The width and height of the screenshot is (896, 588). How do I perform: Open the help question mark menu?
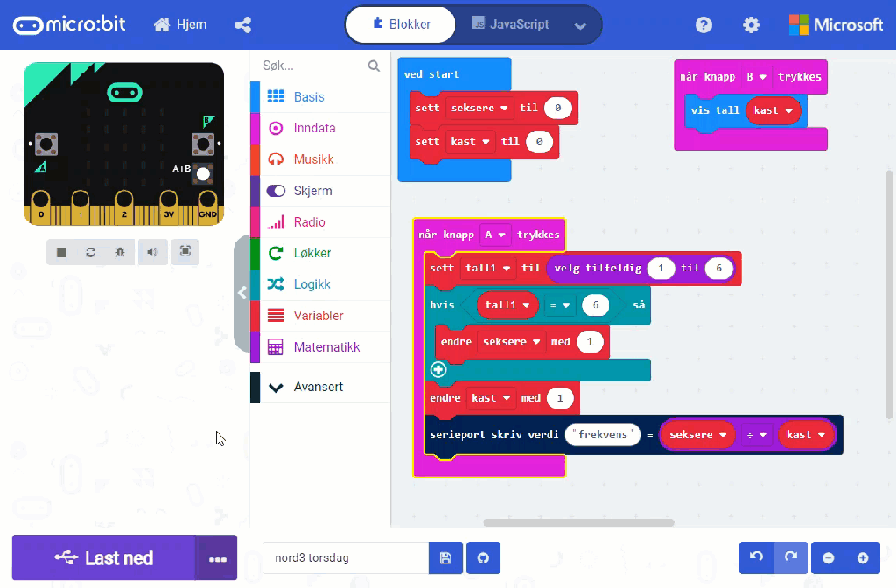703,24
